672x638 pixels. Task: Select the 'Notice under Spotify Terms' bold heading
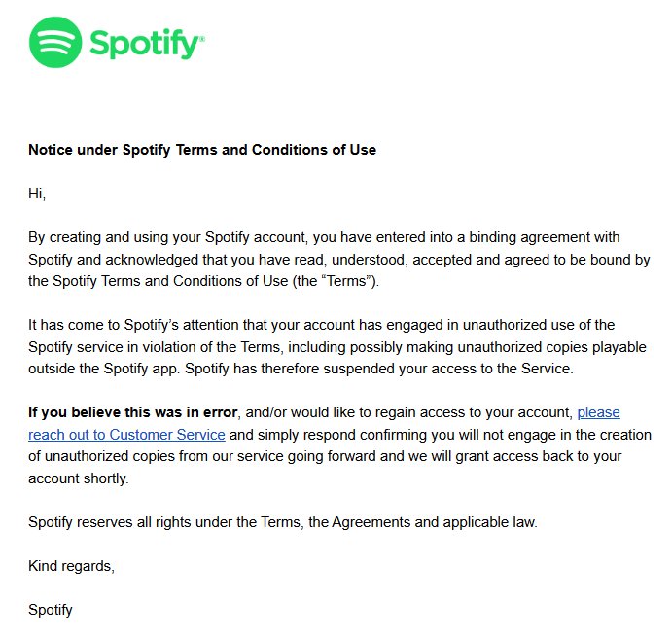point(202,150)
